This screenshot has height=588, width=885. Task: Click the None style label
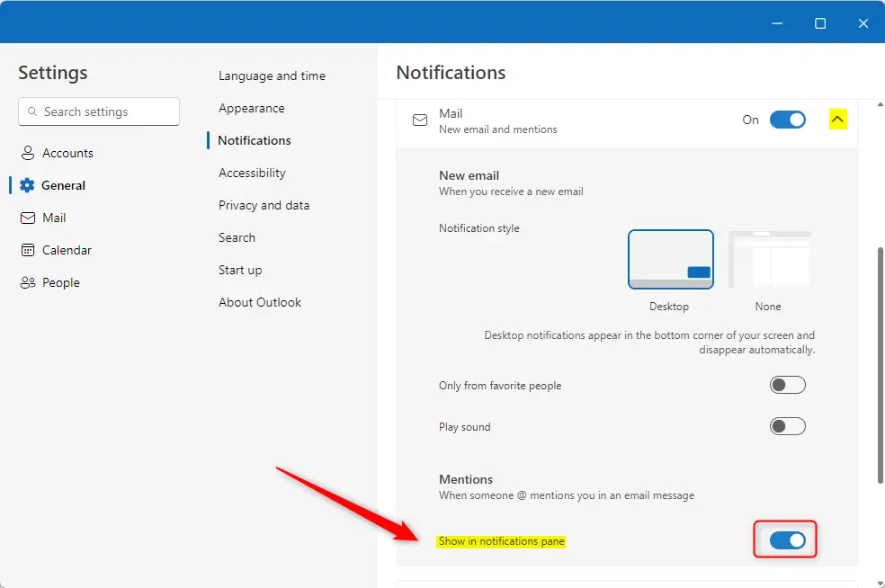pyautogui.click(x=768, y=307)
